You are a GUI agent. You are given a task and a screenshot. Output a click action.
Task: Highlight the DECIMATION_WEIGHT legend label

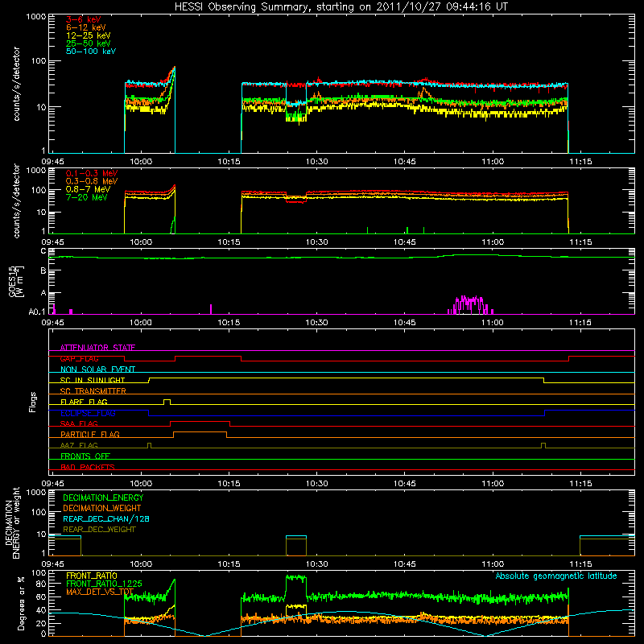(x=102, y=508)
